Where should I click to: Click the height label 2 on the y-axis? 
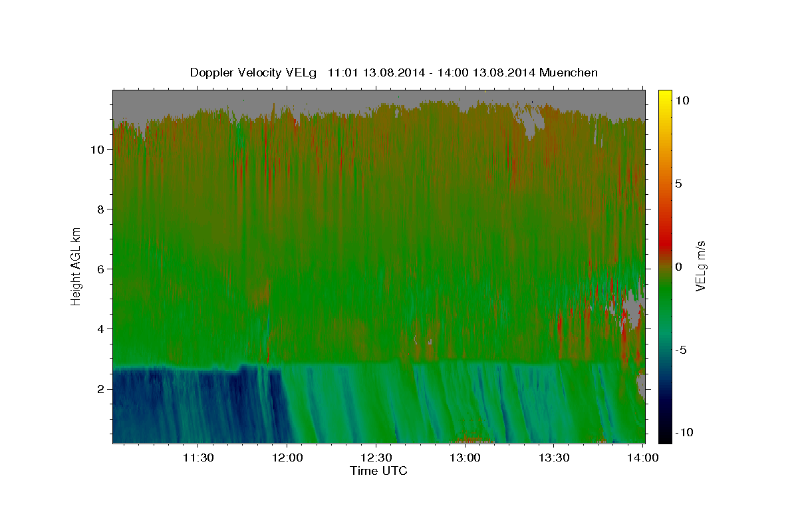point(102,389)
